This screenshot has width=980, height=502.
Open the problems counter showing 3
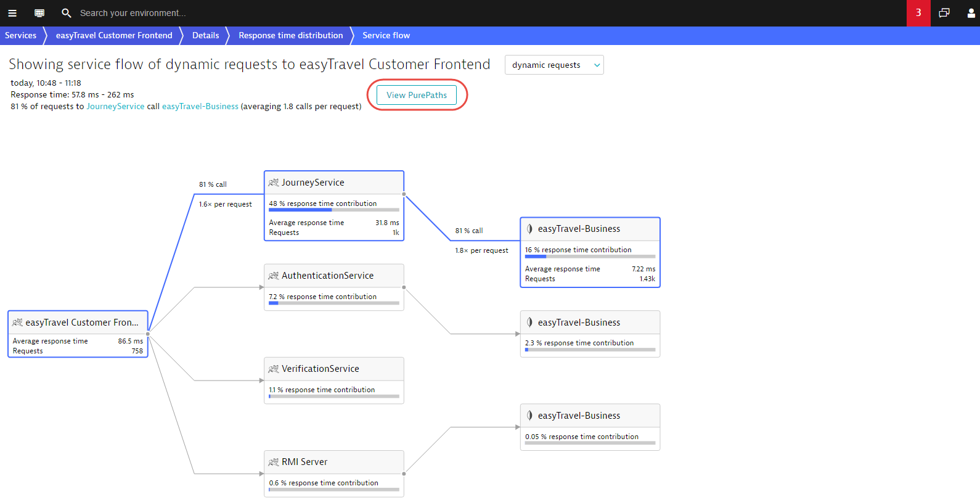[918, 13]
